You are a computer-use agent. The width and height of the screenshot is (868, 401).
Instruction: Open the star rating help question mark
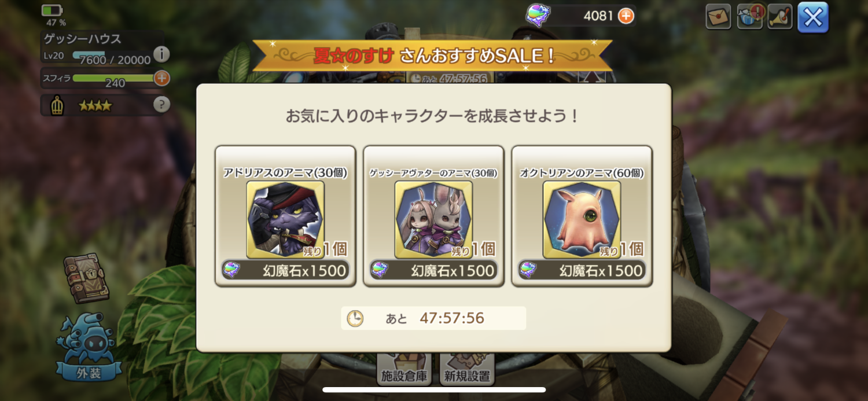161,105
